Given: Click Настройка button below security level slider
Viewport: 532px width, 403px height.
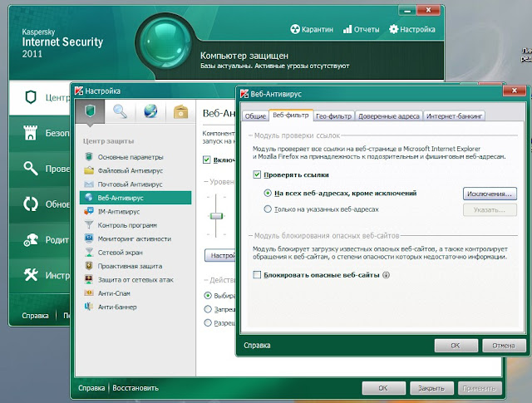Looking at the screenshot, I should pyautogui.click(x=220, y=255).
